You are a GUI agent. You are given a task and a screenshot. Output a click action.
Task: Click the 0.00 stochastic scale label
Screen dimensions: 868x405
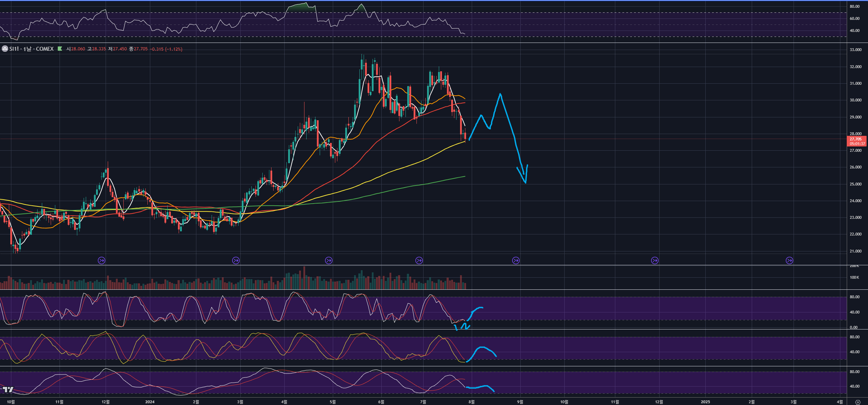[x=853, y=327]
